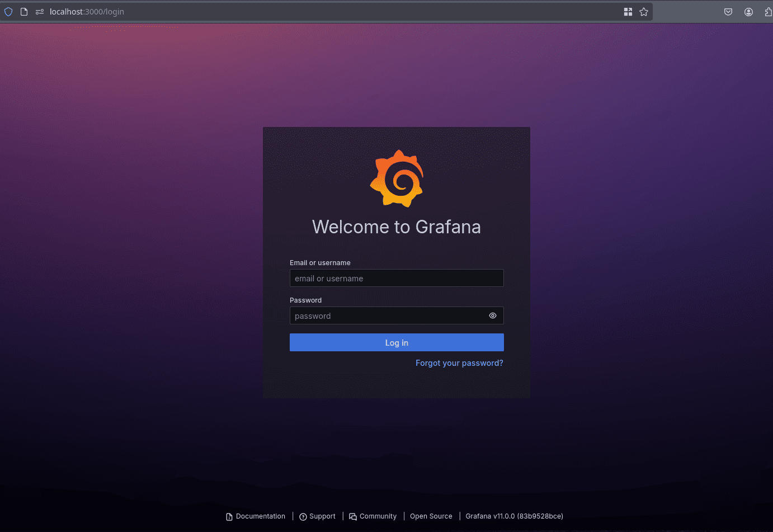This screenshot has height=532, width=773.
Task: Click the grid icon beside bookmark star
Action: click(x=628, y=12)
